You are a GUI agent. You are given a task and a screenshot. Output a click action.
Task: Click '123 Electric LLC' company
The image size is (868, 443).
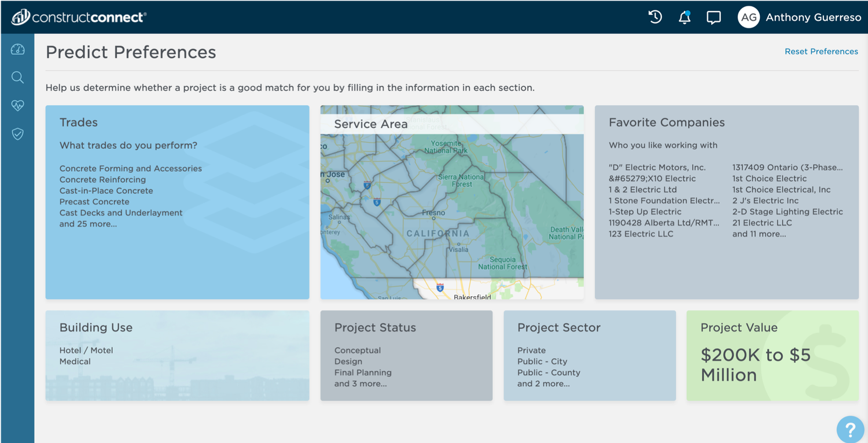[x=641, y=234]
